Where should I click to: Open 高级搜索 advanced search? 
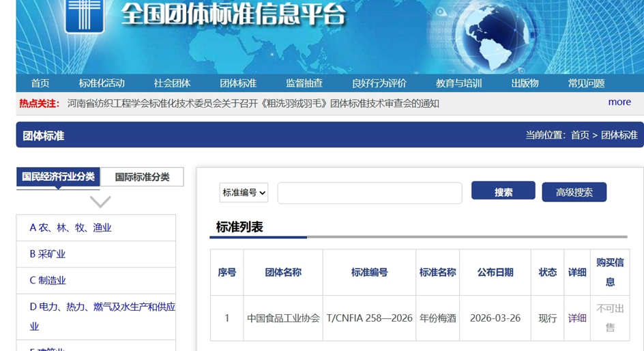click(x=574, y=192)
